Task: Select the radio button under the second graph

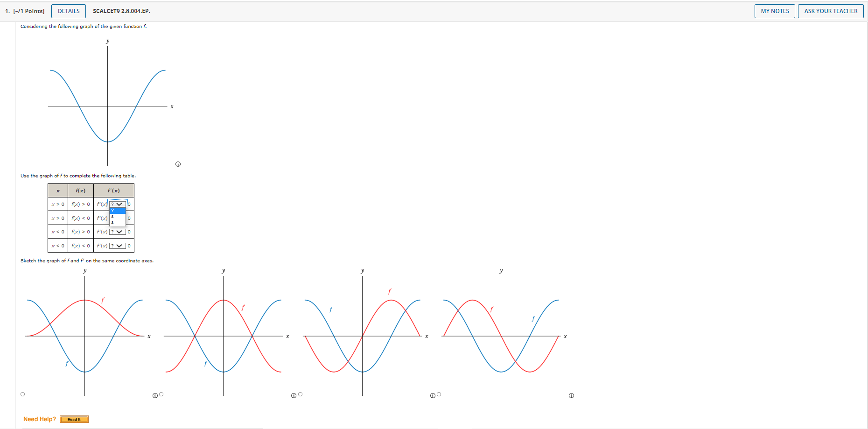Action: pos(161,394)
